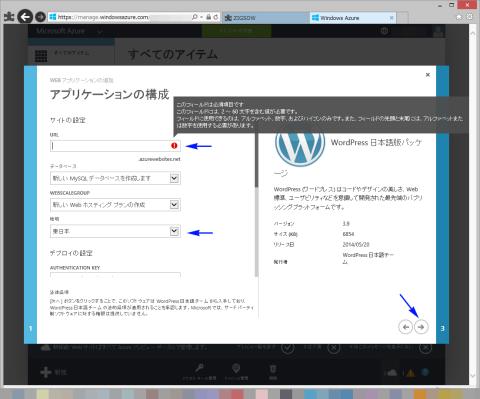Select the All Items grid icon in sidebar
This screenshot has height=399, width=480.
(x=41, y=56)
